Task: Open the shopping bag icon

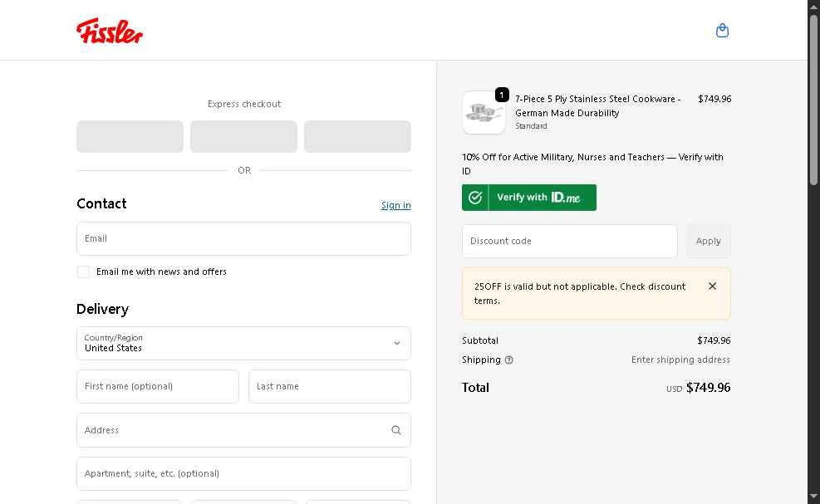Action: coord(722,31)
